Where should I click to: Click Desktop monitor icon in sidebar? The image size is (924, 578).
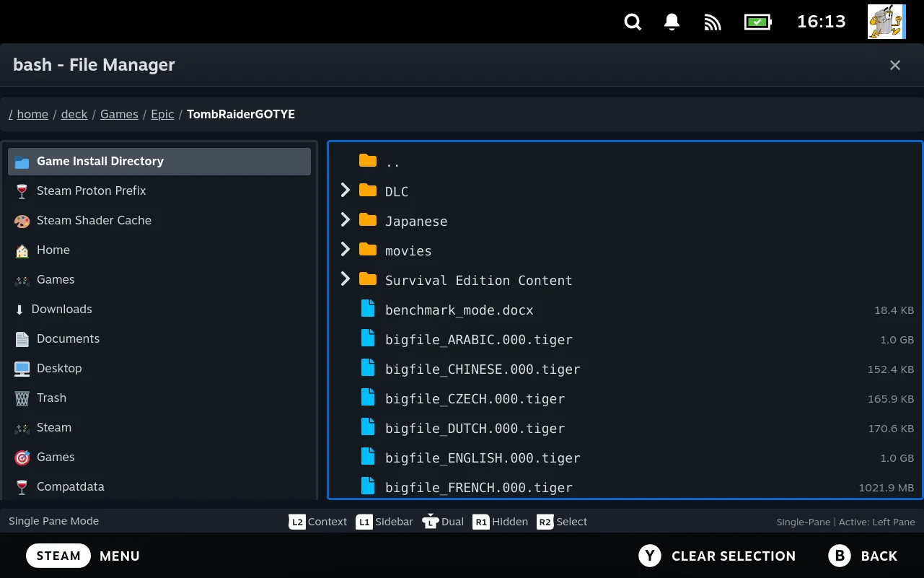pos(22,369)
